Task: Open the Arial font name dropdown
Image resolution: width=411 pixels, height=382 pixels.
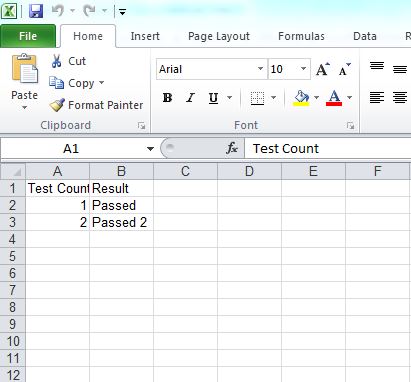Action: [260, 69]
